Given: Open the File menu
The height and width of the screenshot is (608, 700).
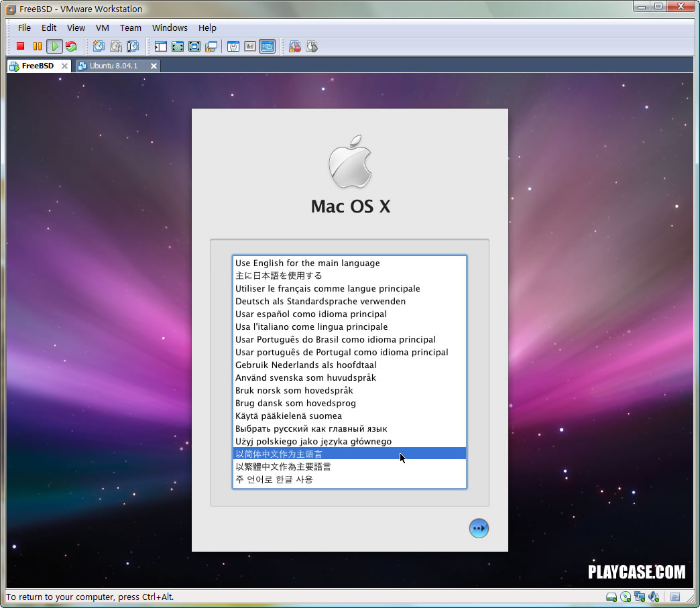Looking at the screenshot, I should tap(24, 27).
